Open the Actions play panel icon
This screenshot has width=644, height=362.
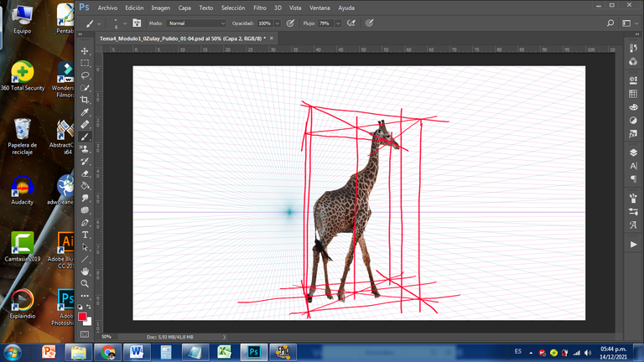pos(633,244)
